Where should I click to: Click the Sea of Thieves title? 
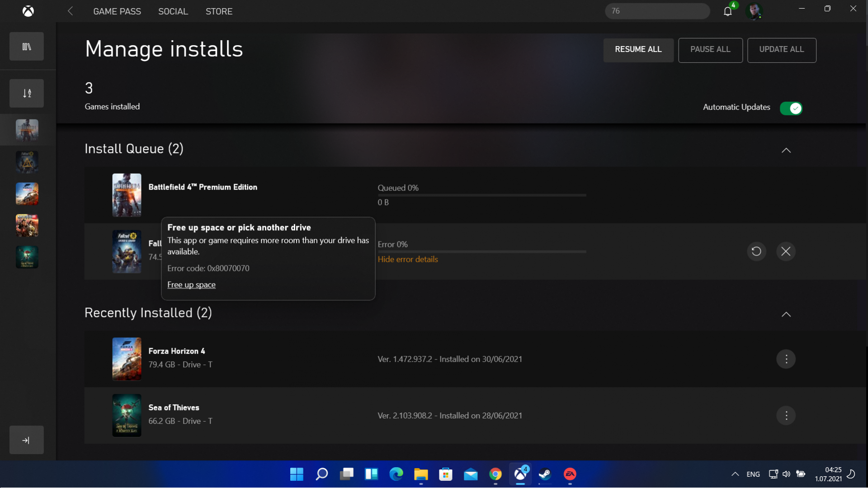(174, 407)
